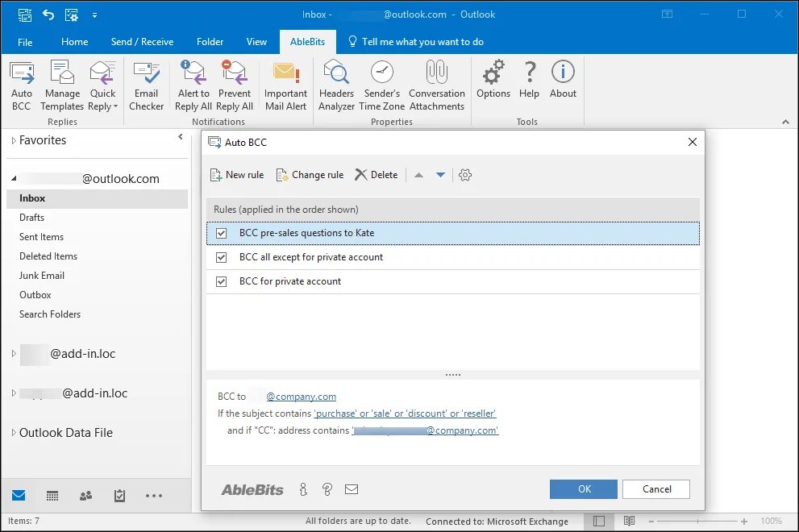Open Conversation Attachments

[x=437, y=85]
